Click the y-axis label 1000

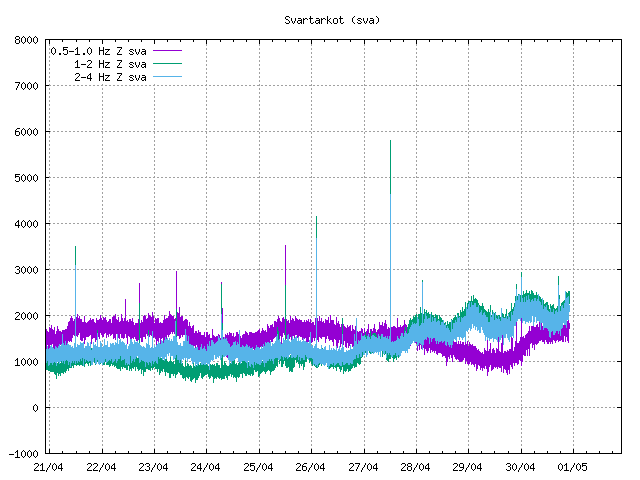click(x=26, y=362)
